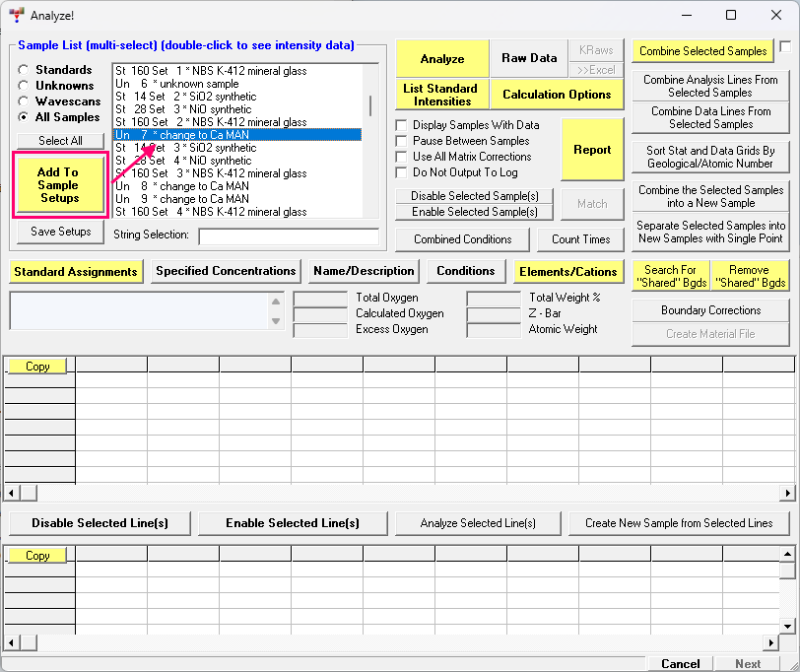800x672 pixels.
Task: Check the Do Not Output To Log box
Action: coord(402,172)
